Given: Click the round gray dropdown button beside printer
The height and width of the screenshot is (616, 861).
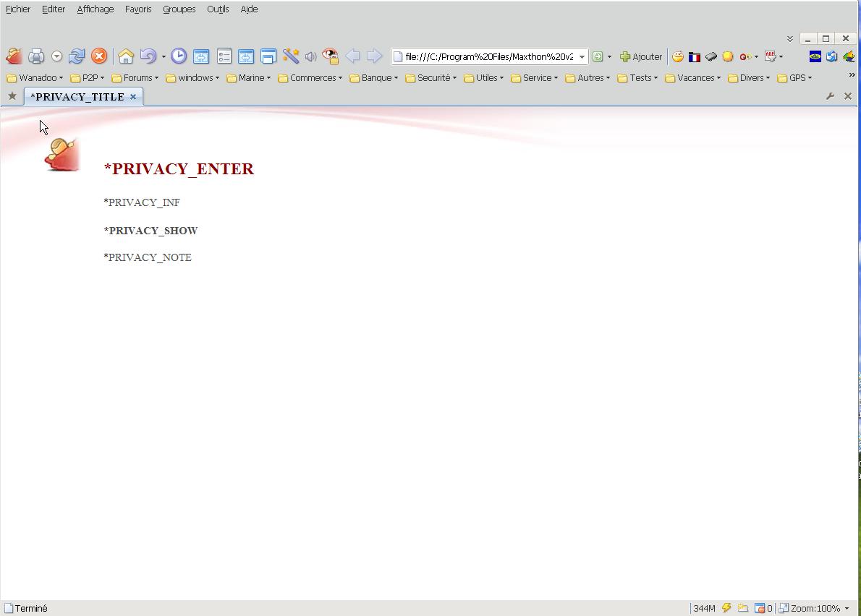Looking at the screenshot, I should (56, 56).
